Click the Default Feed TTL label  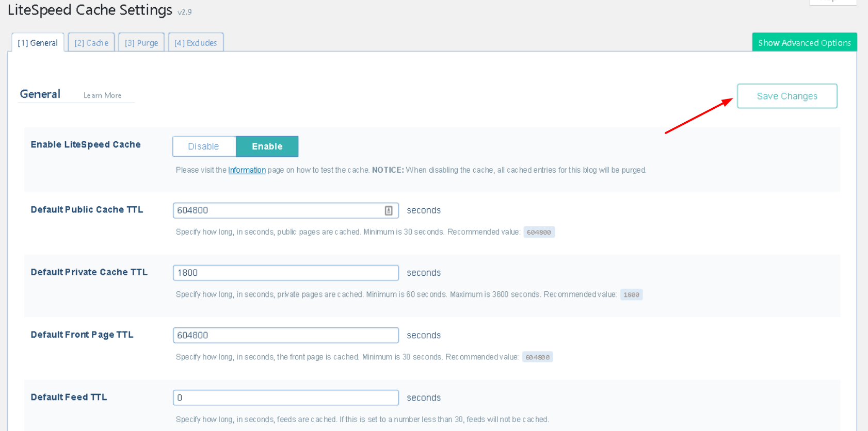pyautogui.click(x=69, y=397)
